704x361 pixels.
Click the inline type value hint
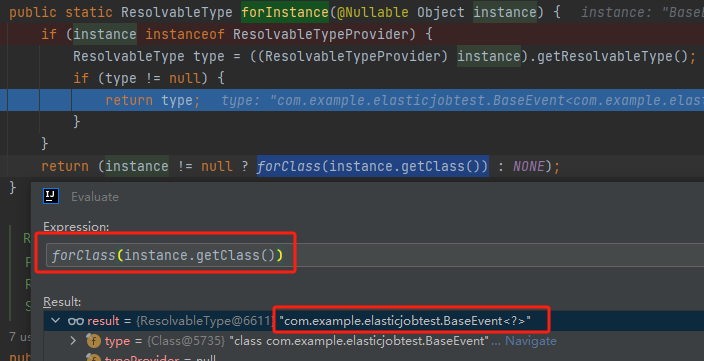pos(462,101)
